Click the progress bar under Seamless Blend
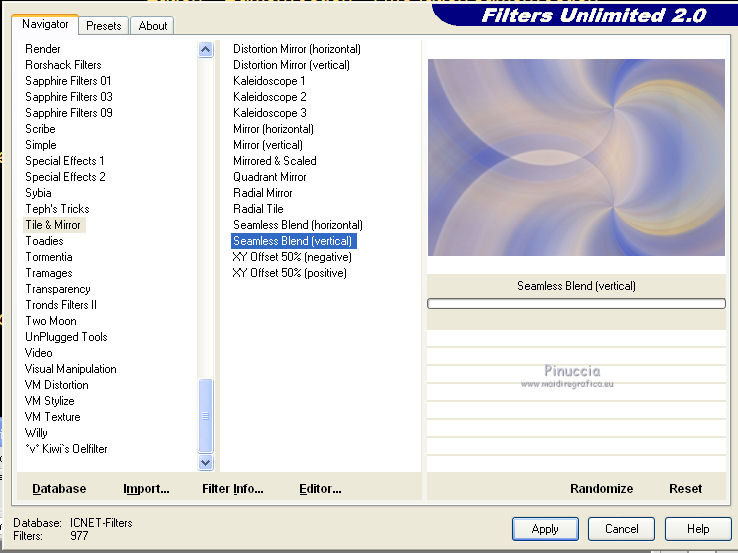This screenshot has height=553, width=738. tap(576, 304)
